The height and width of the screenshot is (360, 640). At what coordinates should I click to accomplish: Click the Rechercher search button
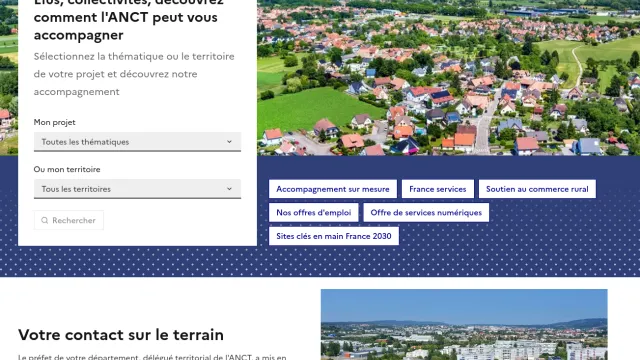[x=69, y=220]
